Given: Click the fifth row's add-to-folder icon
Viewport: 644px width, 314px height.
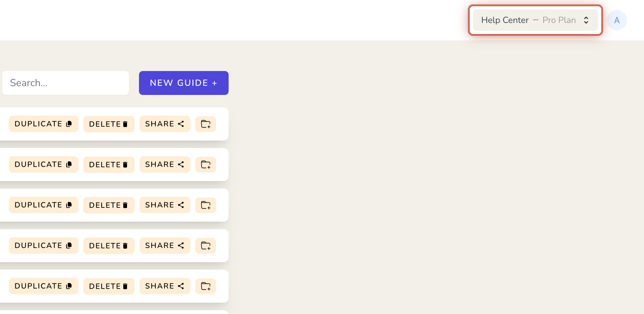Looking at the screenshot, I should pyautogui.click(x=206, y=286).
